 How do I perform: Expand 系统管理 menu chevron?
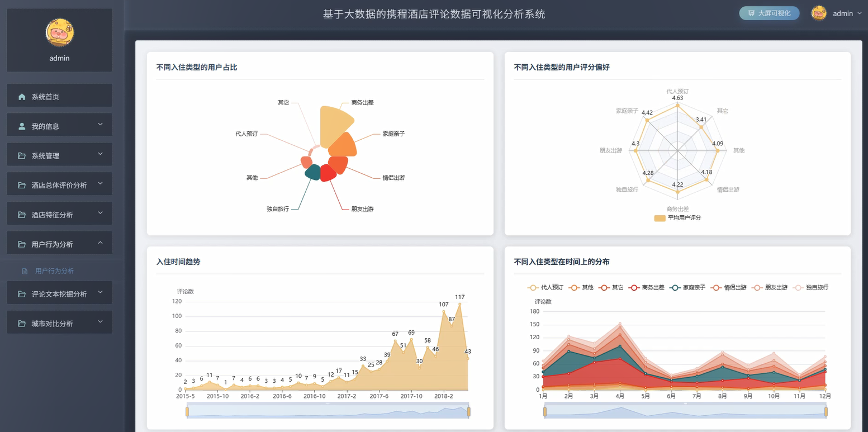(x=101, y=154)
